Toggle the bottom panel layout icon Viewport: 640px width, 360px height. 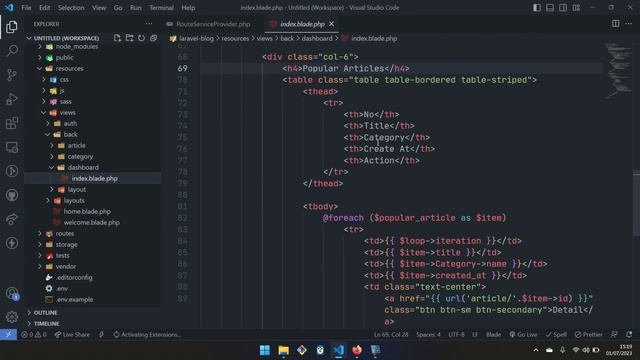click(550, 7)
